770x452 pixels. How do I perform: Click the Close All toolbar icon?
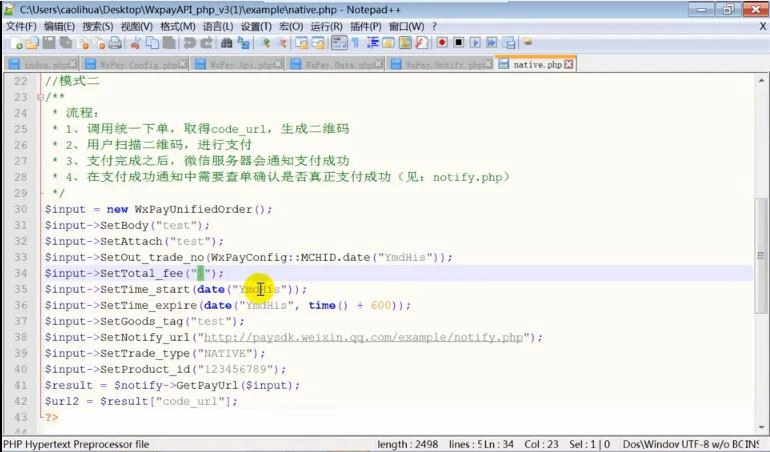pos(100,43)
